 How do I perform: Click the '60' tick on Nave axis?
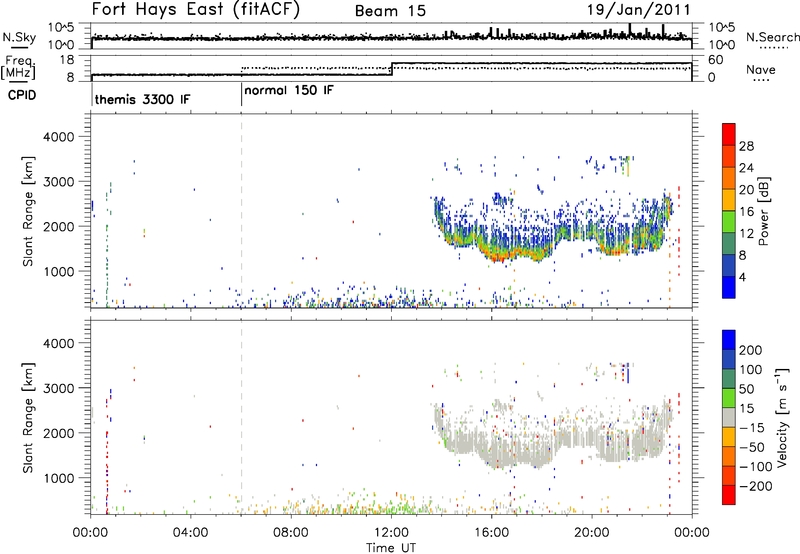(x=715, y=60)
